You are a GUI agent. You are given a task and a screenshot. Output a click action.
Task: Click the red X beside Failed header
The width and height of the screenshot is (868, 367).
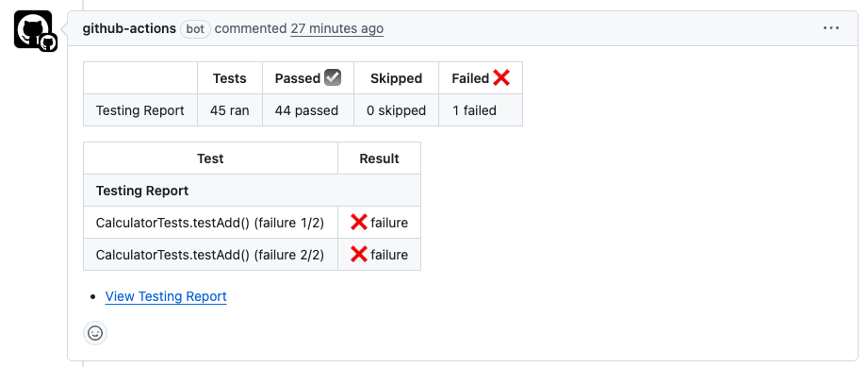click(501, 78)
